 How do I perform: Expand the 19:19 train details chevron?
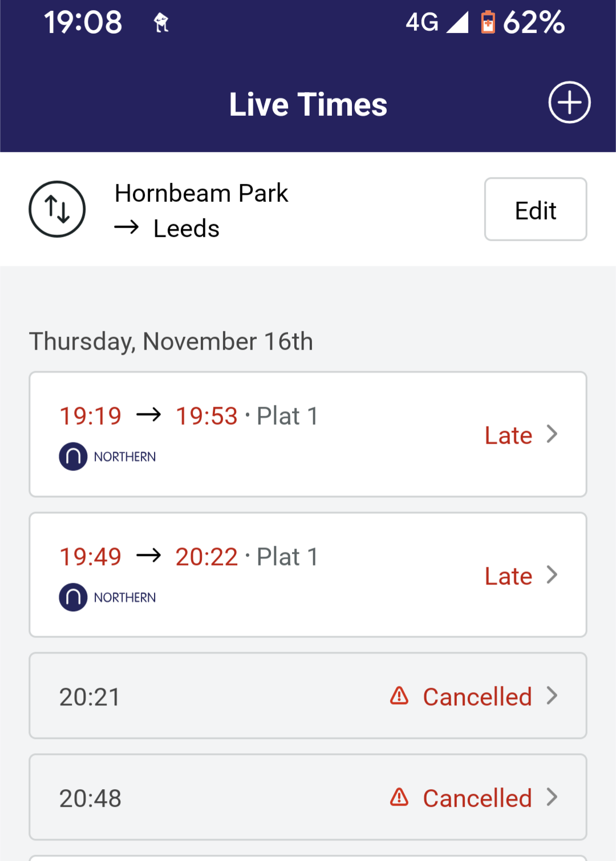(552, 434)
